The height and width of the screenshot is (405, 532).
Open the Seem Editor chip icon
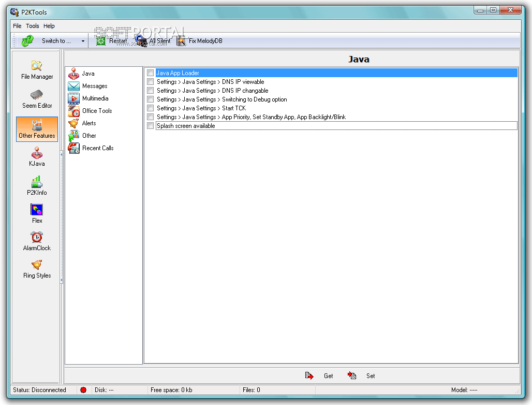coord(37,94)
